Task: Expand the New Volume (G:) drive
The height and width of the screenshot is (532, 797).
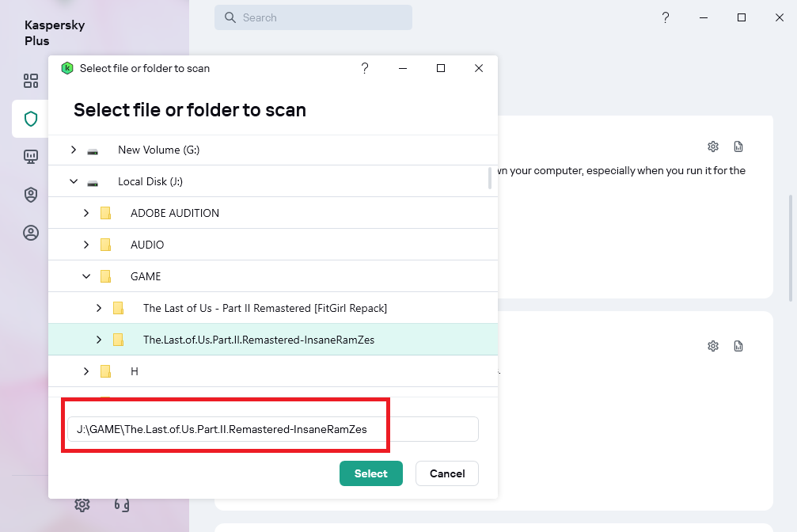Action: point(74,150)
